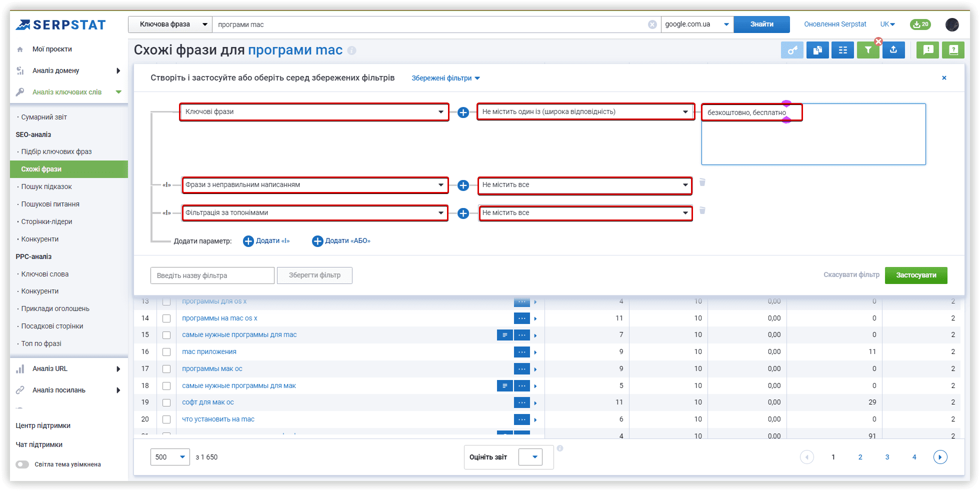Open the Збережені фільтри dropdown
This screenshot has width=980, height=491.
point(445,78)
